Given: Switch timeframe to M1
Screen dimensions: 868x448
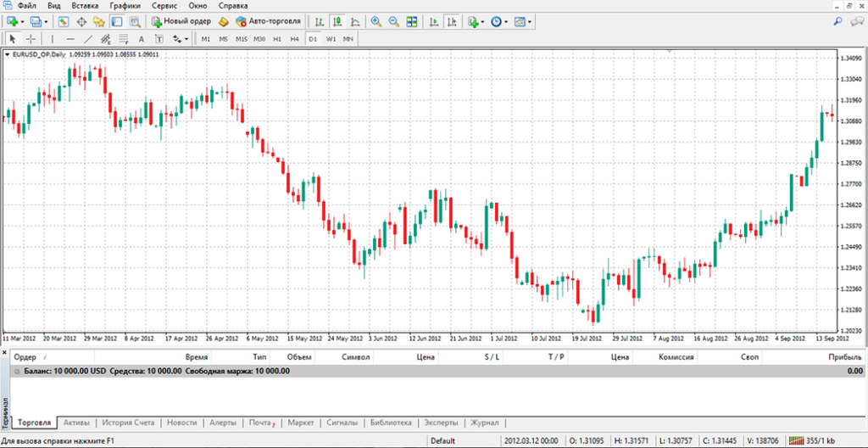Looking at the screenshot, I should [x=206, y=39].
